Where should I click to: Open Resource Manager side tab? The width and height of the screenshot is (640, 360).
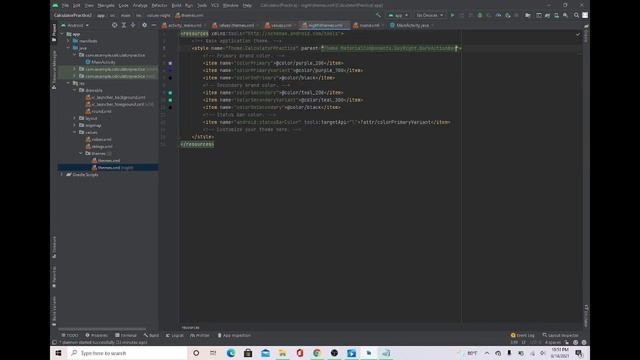(x=54, y=69)
